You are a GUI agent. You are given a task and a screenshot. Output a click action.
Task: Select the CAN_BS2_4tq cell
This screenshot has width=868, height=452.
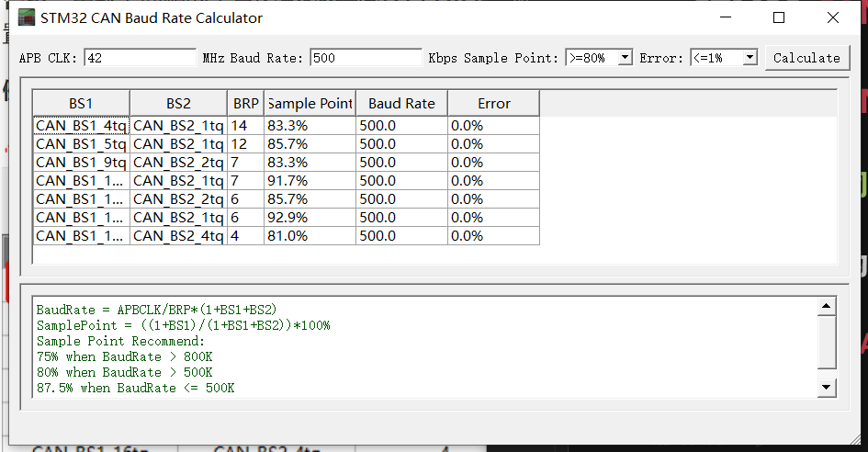point(178,236)
